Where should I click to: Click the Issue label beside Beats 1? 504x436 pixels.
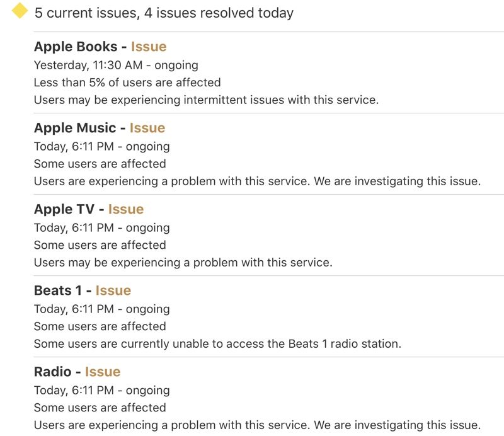pos(113,290)
